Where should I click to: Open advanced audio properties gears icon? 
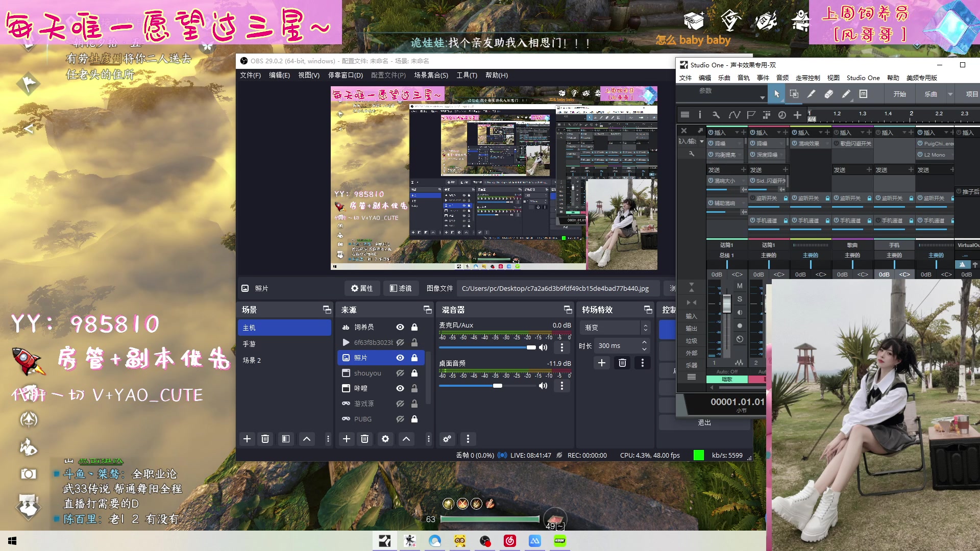pos(447,439)
